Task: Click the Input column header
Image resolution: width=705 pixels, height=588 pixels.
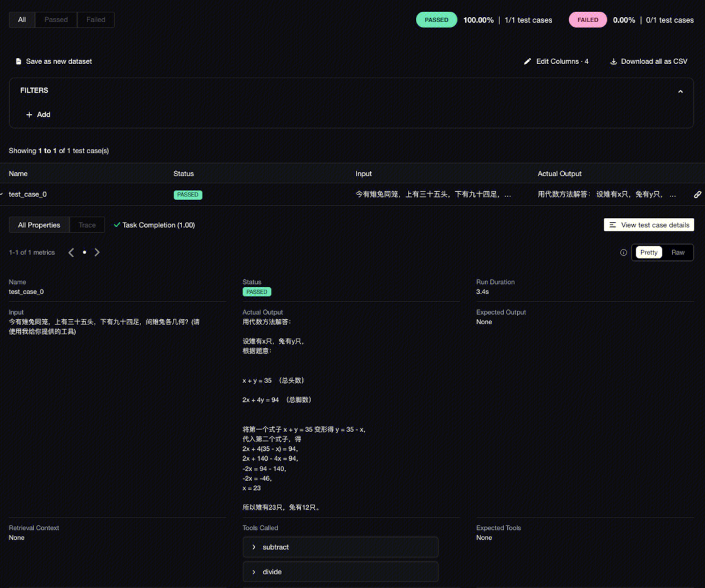Action: coord(364,174)
